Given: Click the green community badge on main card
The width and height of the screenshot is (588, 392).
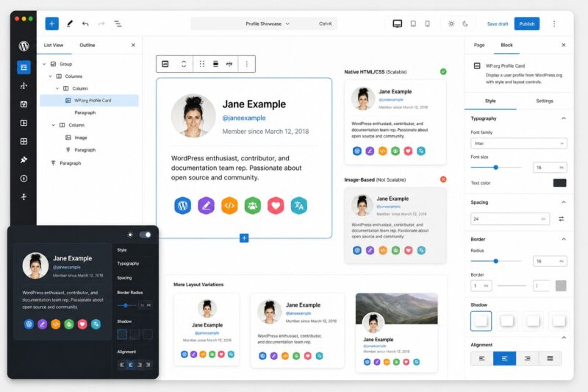Looking at the screenshot, I should coord(253,206).
